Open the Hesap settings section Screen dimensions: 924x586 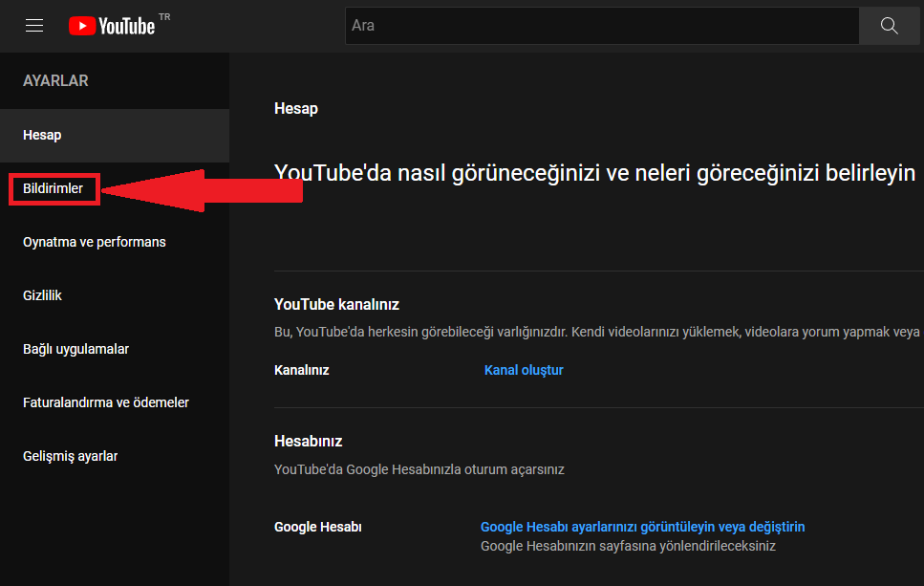click(42, 135)
